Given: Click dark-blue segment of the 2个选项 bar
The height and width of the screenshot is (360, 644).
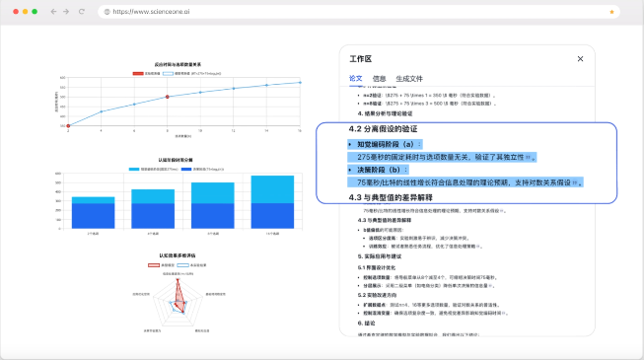Looking at the screenshot, I should pyautogui.click(x=94, y=216).
